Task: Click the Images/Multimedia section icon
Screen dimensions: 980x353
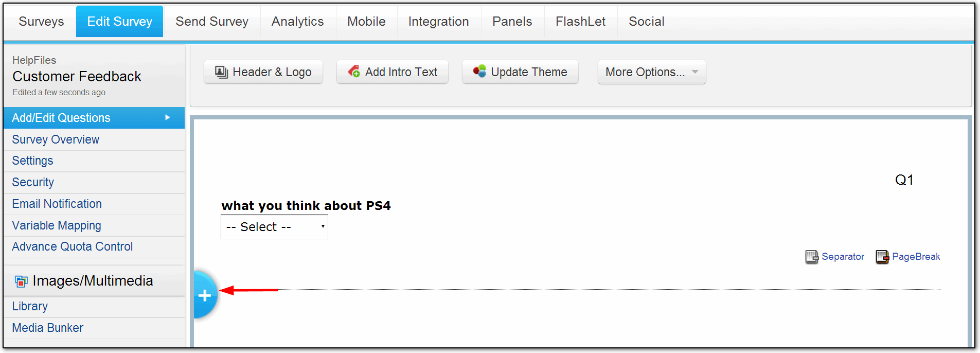Action: (21, 281)
